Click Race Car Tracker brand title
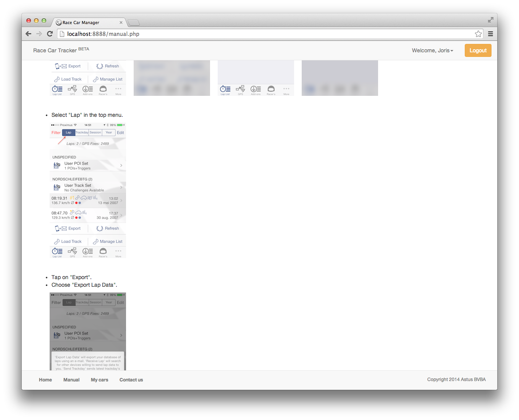The height and width of the screenshot is (420, 519). coord(55,50)
